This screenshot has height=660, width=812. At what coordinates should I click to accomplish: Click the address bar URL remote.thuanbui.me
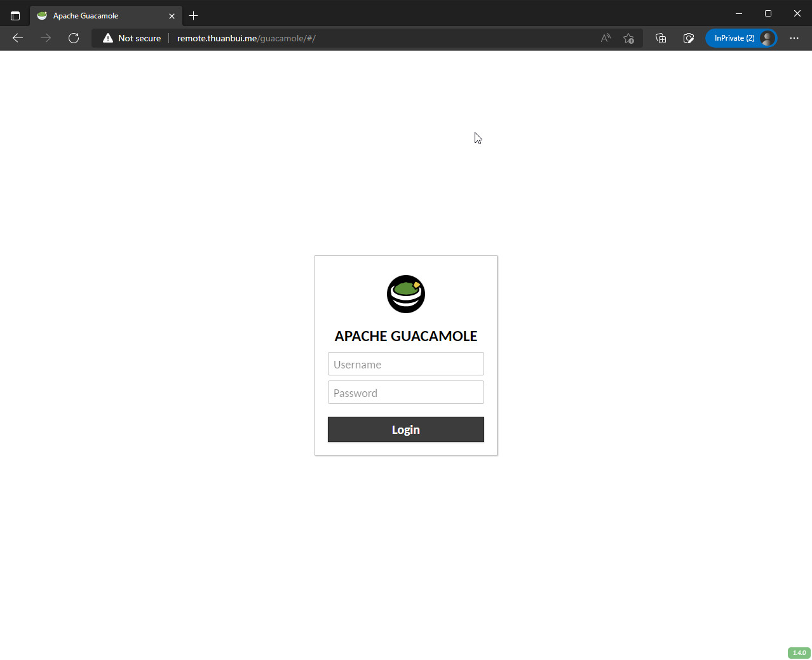[246, 38]
